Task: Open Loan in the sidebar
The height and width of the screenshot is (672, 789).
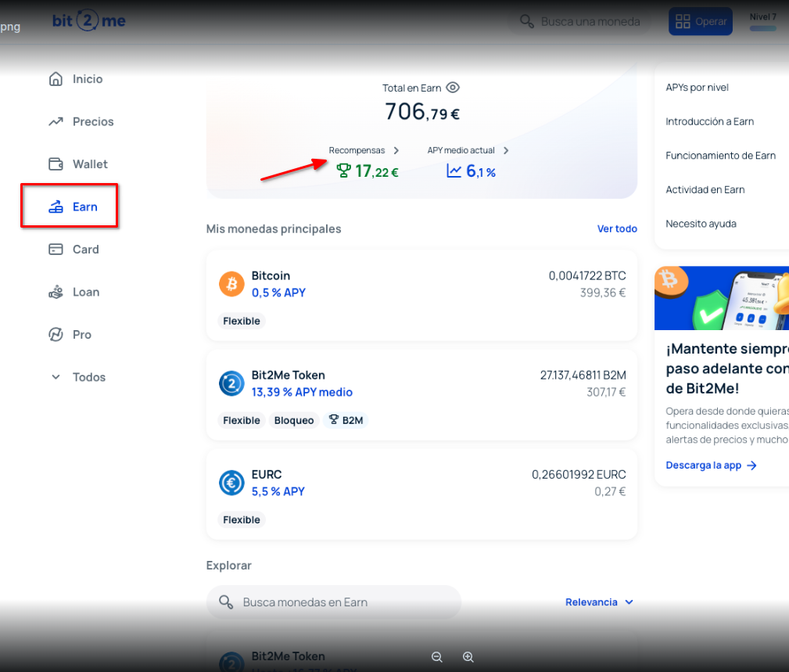Action: (x=74, y=292)
